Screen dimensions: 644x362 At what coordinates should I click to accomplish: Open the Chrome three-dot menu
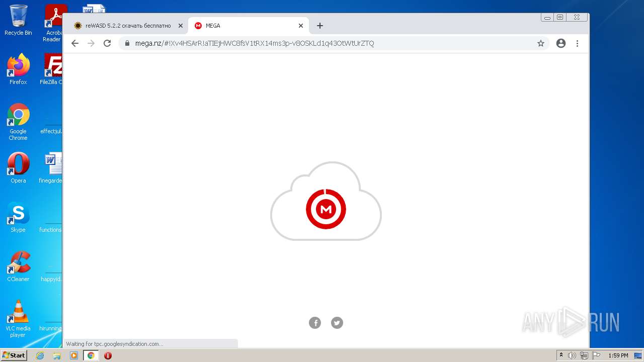pyautogui.click(x=577, y=43)
